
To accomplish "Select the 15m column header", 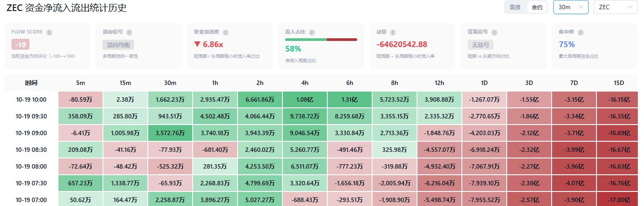I will [x=125, y=83].
